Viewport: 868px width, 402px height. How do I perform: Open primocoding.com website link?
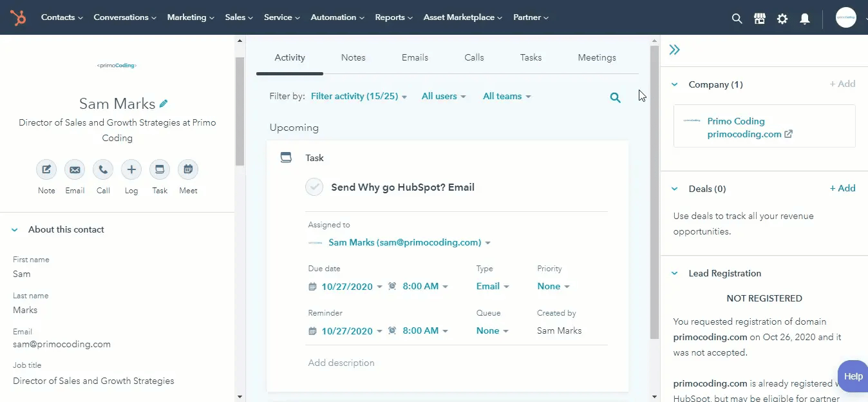coord(744,135)
